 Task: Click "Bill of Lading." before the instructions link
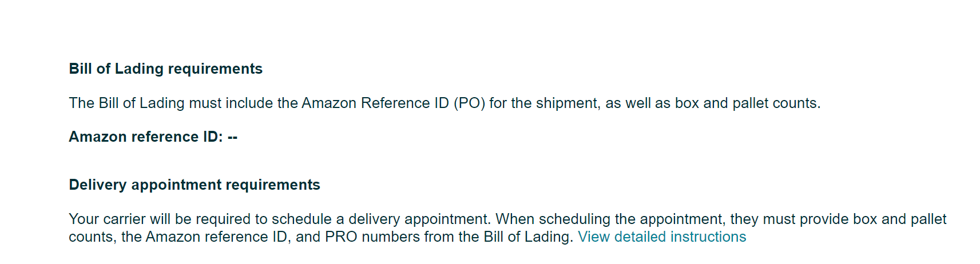(x=528, y=237)
